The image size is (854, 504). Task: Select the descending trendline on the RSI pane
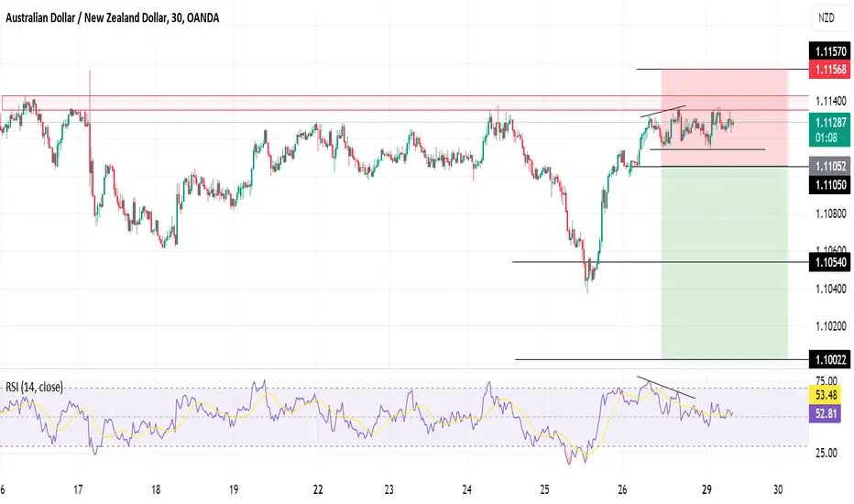(x=665, y=387)
